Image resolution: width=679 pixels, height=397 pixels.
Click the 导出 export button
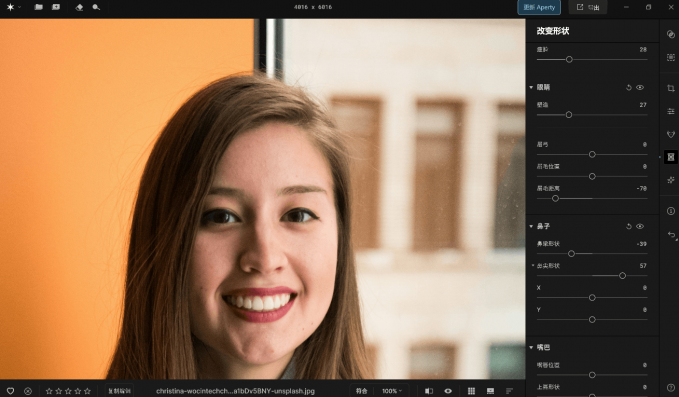pos(588,7)
